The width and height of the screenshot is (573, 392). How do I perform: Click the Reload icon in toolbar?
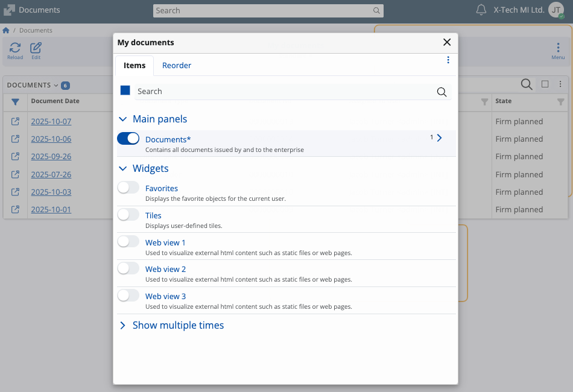(15, 48)
